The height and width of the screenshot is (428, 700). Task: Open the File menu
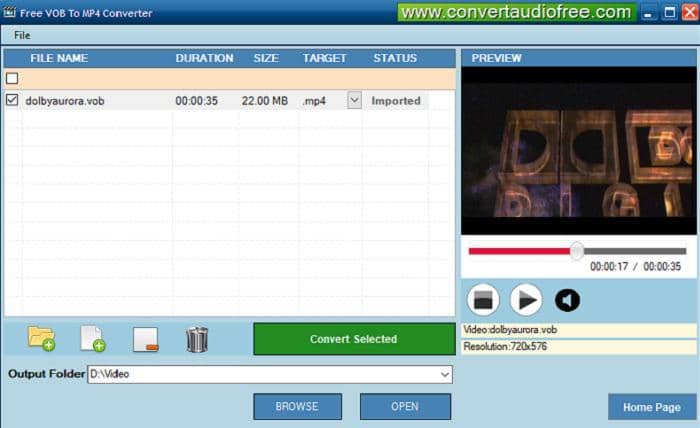(22, 35)
